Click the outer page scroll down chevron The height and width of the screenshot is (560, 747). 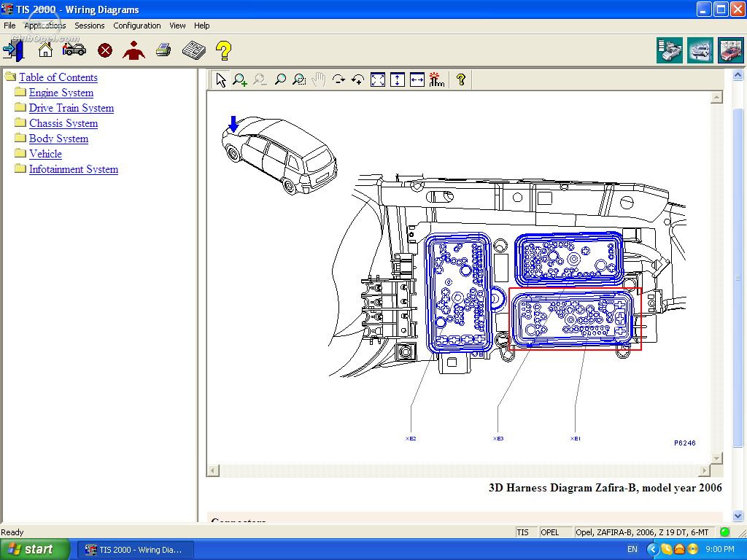pyautogui.click(x=738, y=516)
